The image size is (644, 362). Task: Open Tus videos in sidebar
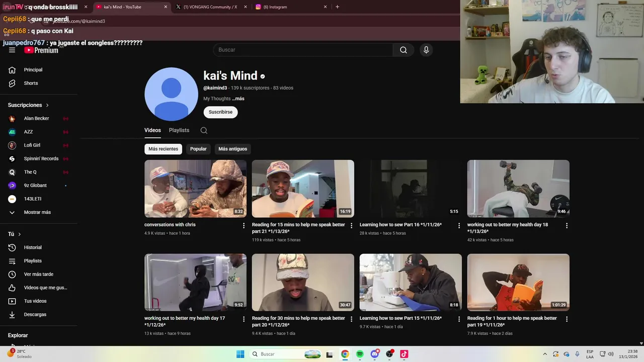pyautogui.click(x=35, y=301)
